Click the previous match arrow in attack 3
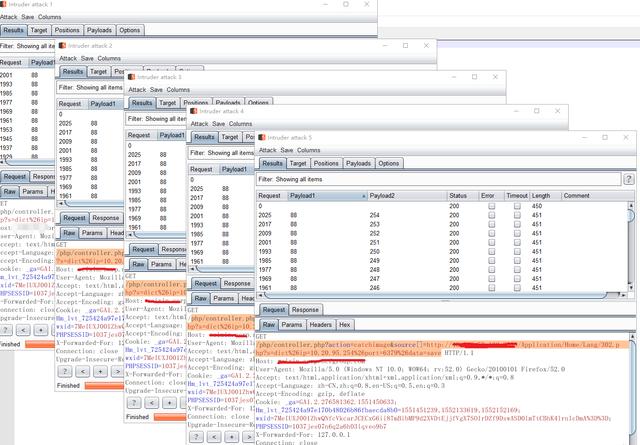 point(152,403)
